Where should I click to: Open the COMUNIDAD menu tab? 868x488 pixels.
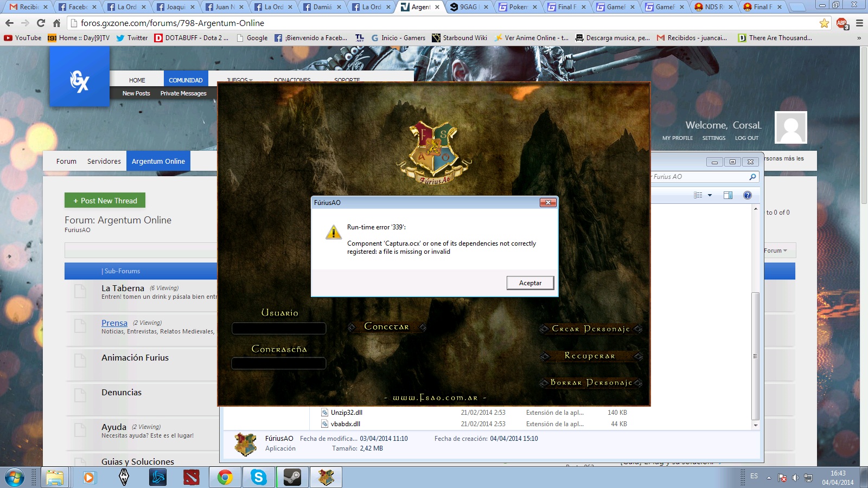186,80
